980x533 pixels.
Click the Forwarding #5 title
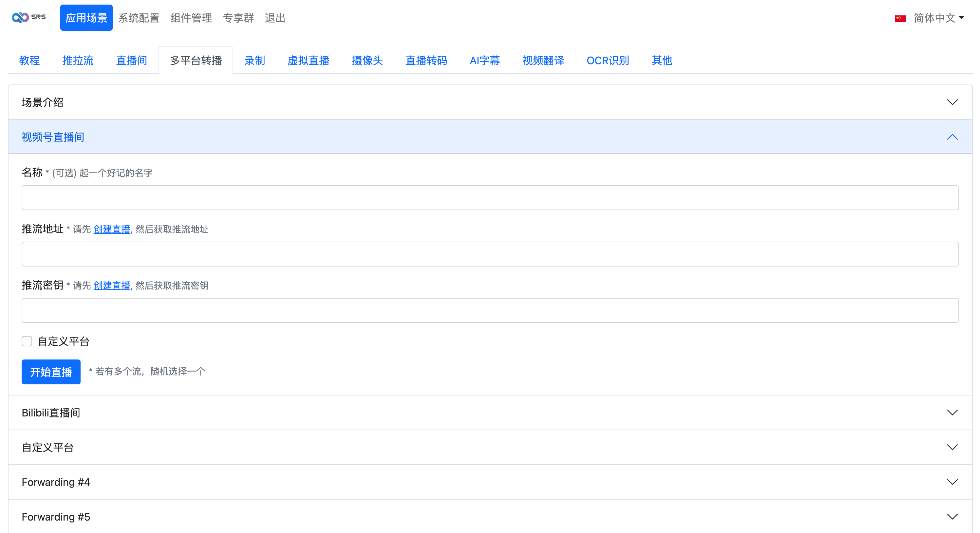pyautogui.click(x=56, y=517)
